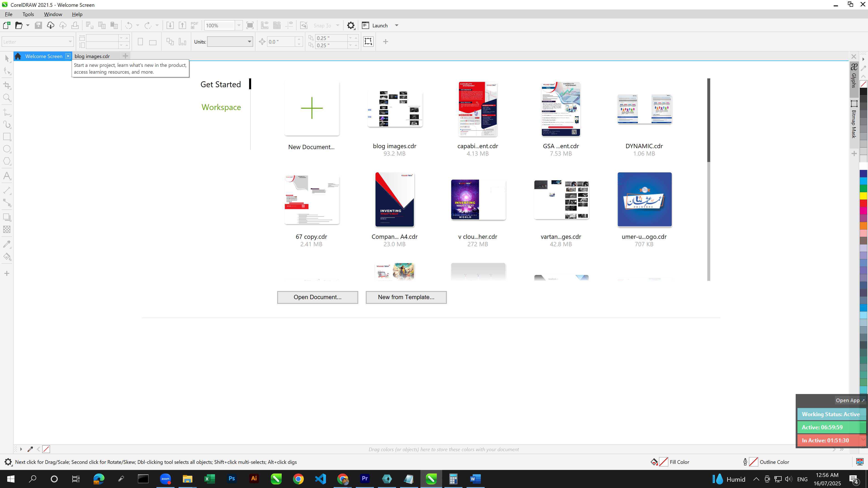This screenshot has height=488, width=868.
Task: Click the Open folder toolbar icon
Action: 19,25
